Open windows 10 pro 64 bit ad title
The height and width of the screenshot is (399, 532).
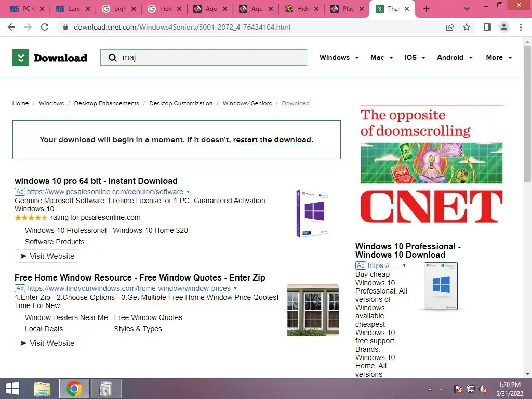coord(96,181)
